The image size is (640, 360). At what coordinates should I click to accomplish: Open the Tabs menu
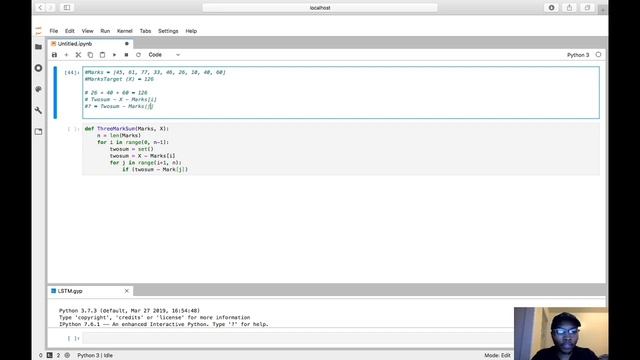(145, 31)
